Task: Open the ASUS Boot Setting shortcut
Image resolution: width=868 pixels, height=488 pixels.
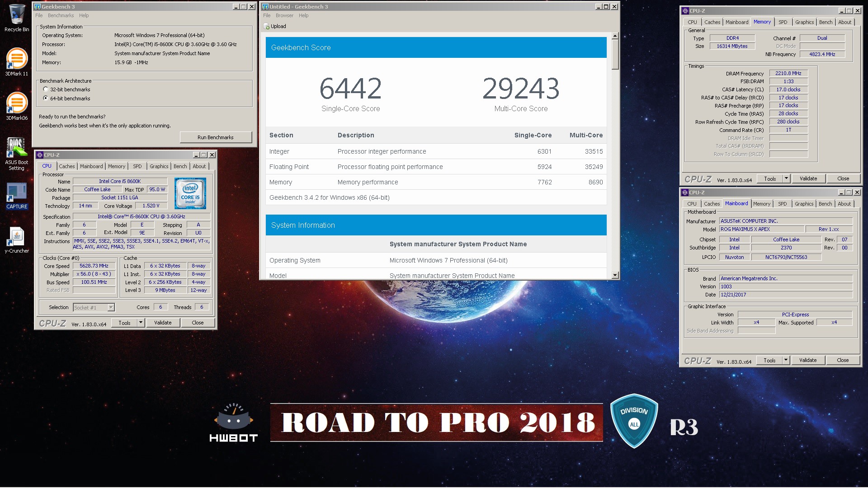Action: click(17, 154)
